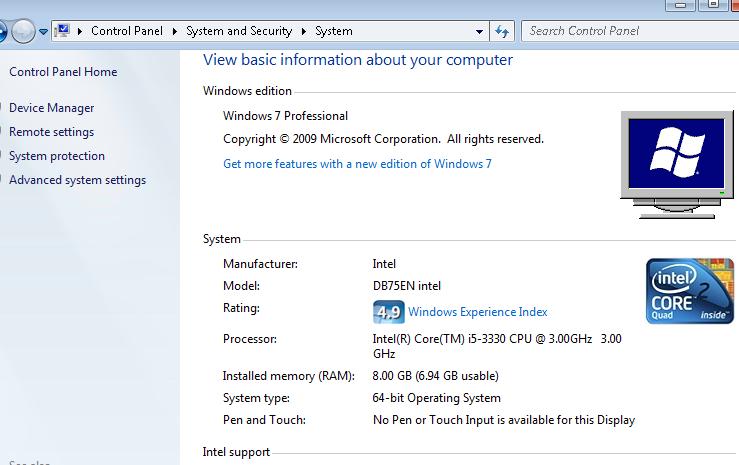Select the Windows 7 Professional text
This screenshot has width=739, height=465.
pos(285,116)
